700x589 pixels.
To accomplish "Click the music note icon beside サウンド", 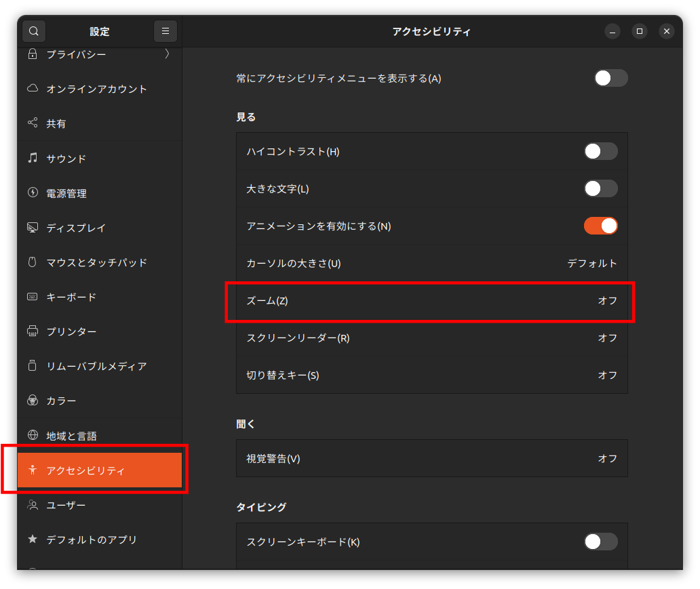I will pos(33,157).
